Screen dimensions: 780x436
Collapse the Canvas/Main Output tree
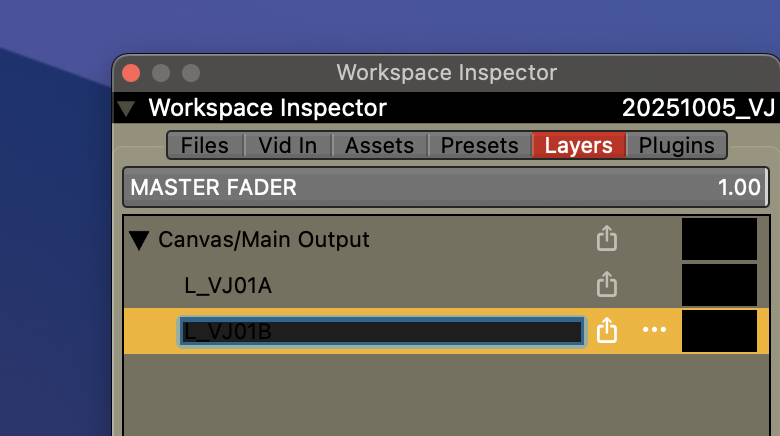(x=139, y=240)
